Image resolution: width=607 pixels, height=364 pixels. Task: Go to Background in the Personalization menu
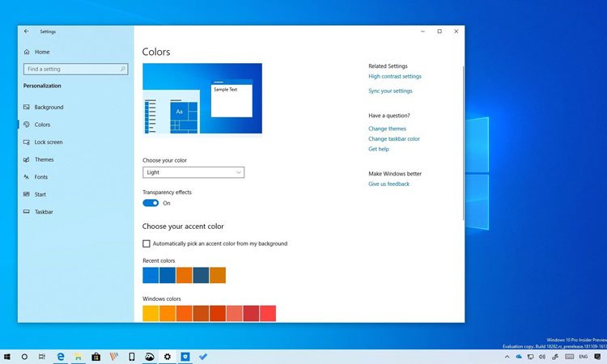(x=49, y=108)
